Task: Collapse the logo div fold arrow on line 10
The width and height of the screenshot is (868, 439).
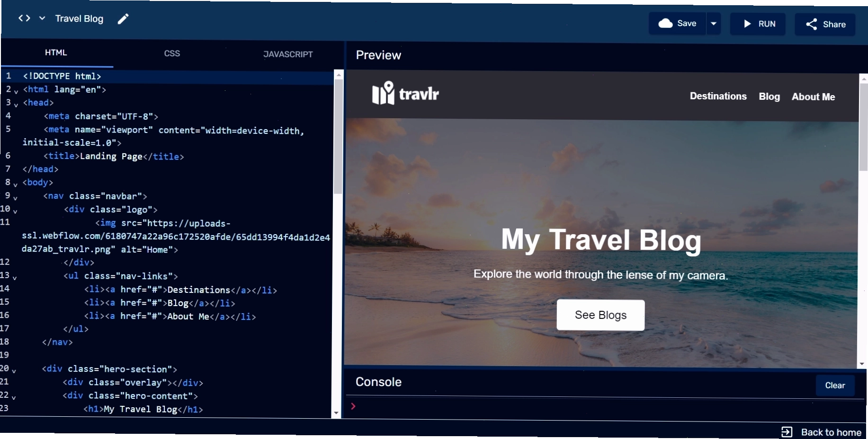Action: pos(15,211)
